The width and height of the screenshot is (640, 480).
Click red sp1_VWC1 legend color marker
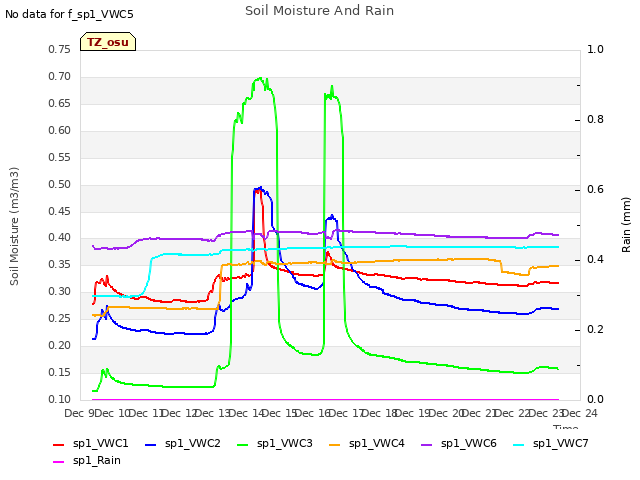coord(59,444)
